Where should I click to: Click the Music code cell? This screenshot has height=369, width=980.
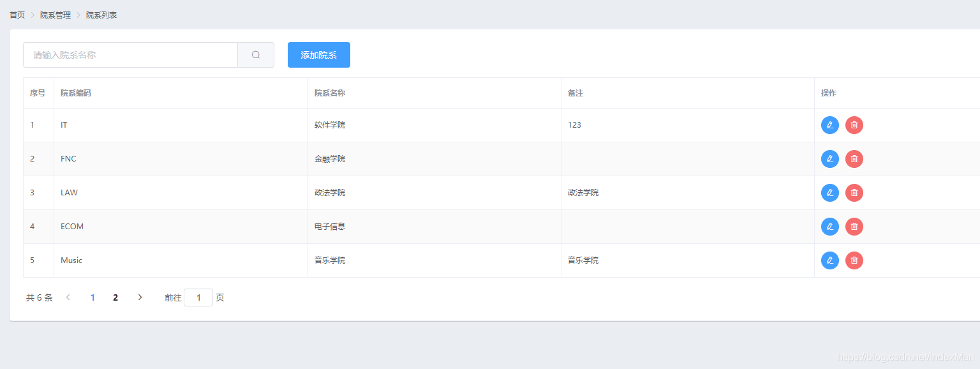[181, 260]
